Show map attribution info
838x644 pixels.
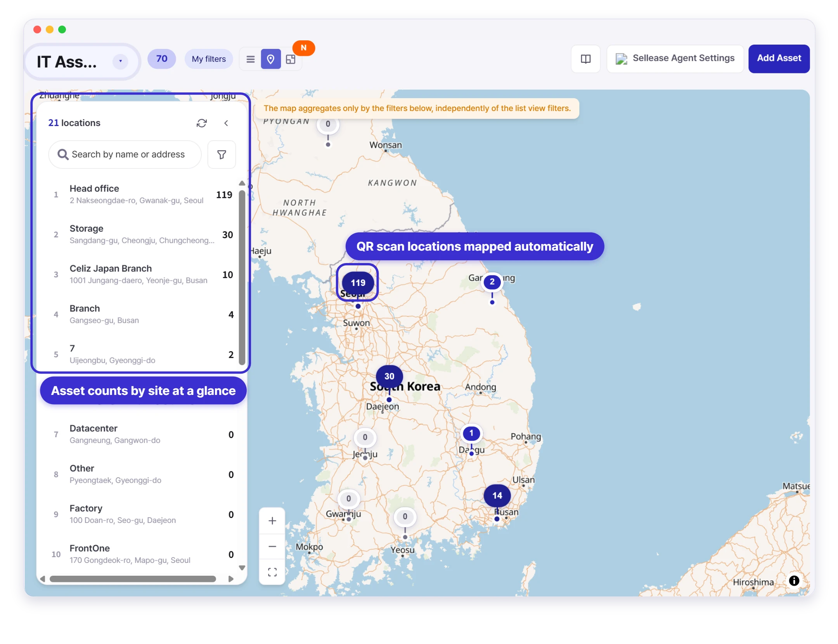(x=794, y=580)
